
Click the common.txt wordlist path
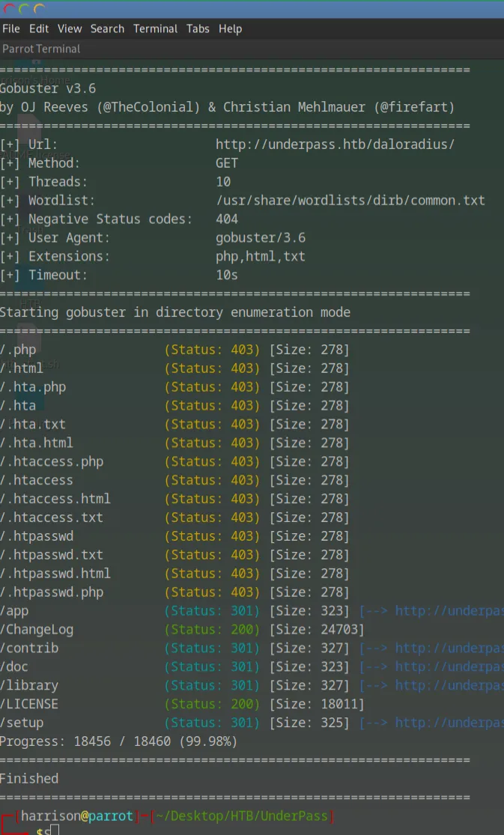click(350, 201)
